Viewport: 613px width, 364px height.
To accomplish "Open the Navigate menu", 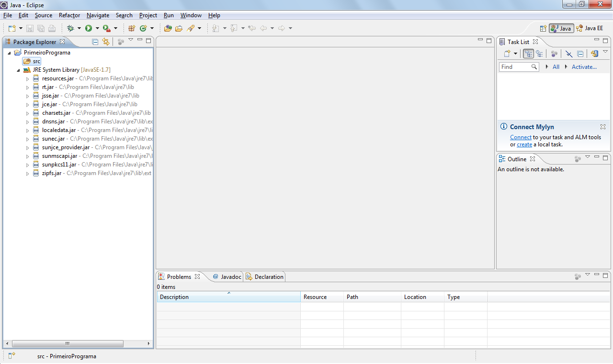I will coord(98,15).
